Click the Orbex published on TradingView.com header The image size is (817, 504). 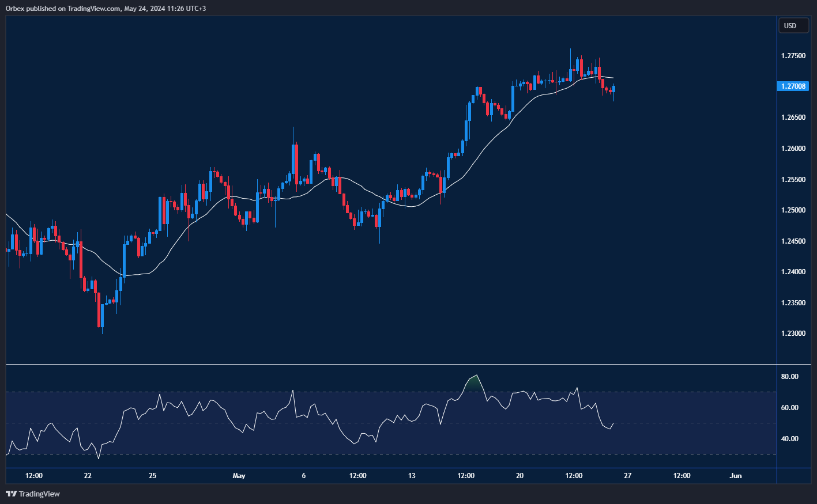pos(106,8)
